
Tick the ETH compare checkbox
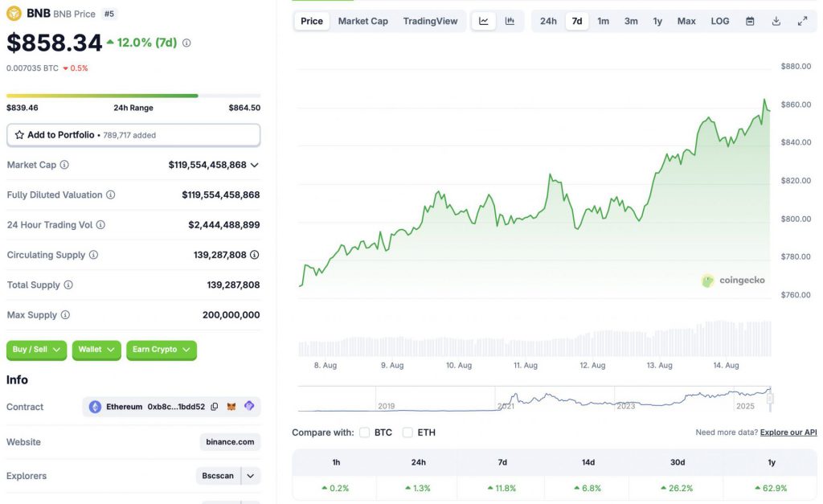(x=407, y=432)
